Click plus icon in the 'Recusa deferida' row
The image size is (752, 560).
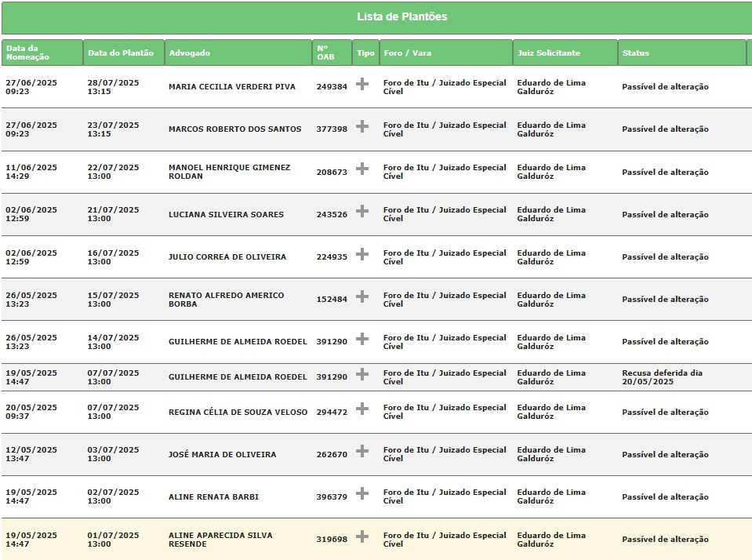point(362,374)
